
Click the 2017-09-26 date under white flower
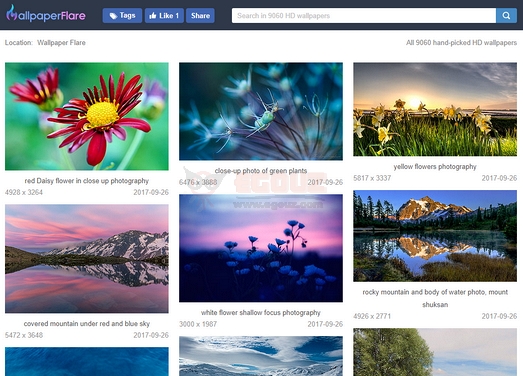coord(325,324)
